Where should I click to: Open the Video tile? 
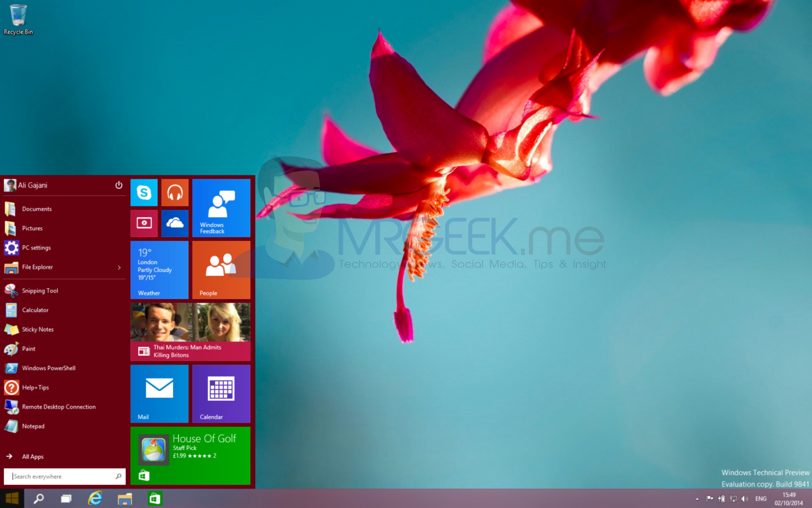click(144, 224)
